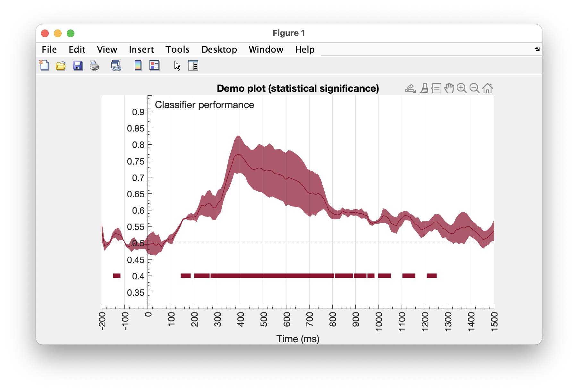The height and width of the screenshot is (392, 578).
Task: Open the Edit menu
Action: tap(77, 49)
